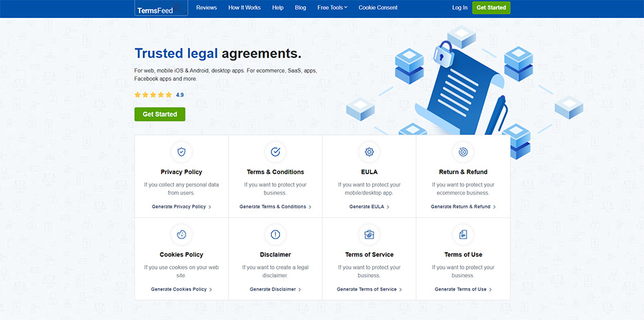Click the Trusted legal agreements headline
Viewport: 644px width, 320px height.
(218, 53)
